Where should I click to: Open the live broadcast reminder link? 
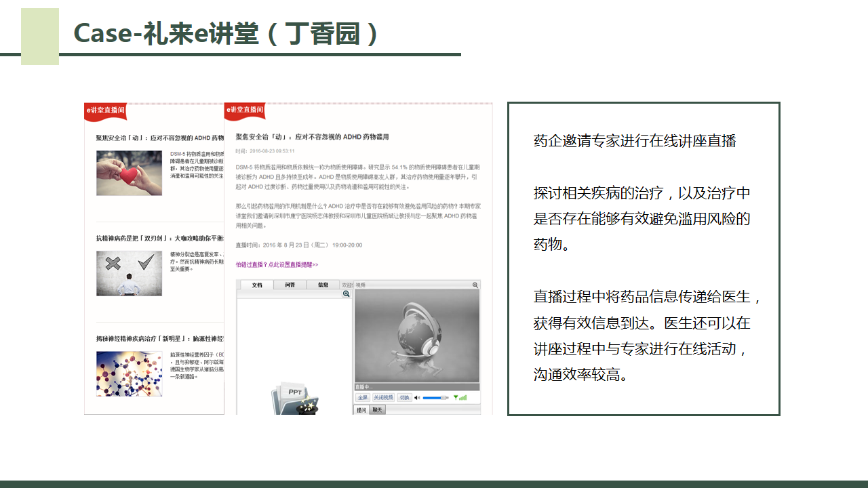pos(277,265)
